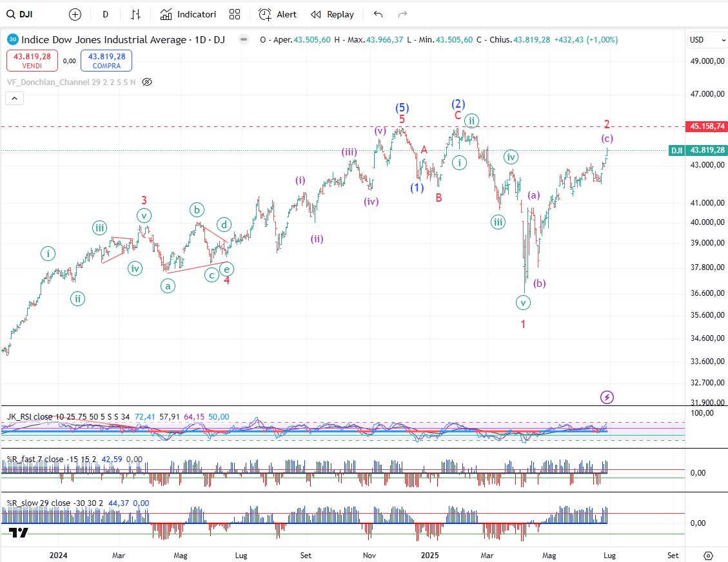This screenshot has width=728, height=562.
Task: Click the VENDI sell button
Action: (x=32, y=61)
